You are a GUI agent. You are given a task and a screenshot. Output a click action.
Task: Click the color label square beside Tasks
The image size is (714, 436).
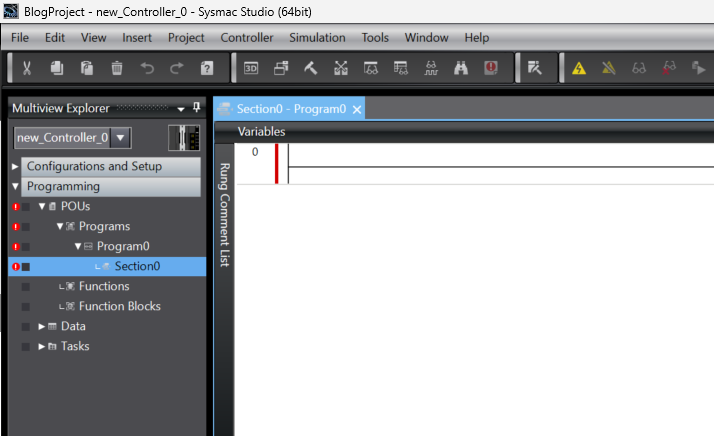click(26, 347)
